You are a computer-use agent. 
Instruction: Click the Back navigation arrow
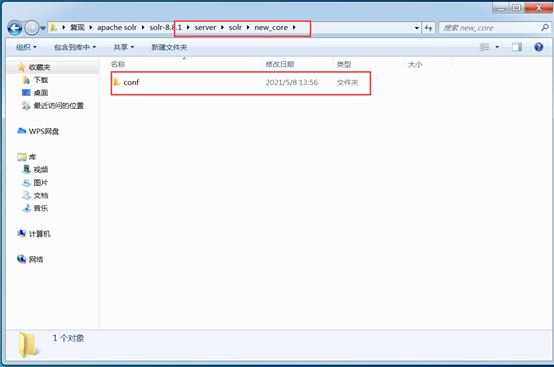[x=15, y=28]
